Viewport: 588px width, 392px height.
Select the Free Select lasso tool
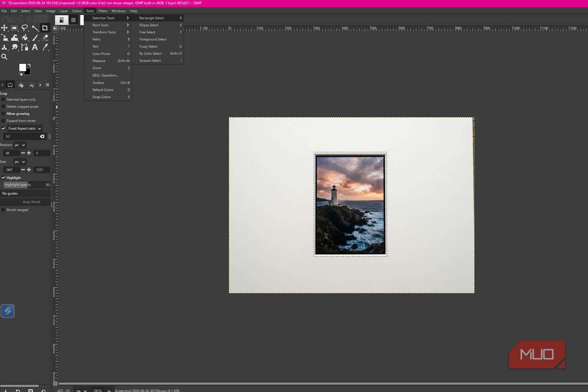coord(25,28)
